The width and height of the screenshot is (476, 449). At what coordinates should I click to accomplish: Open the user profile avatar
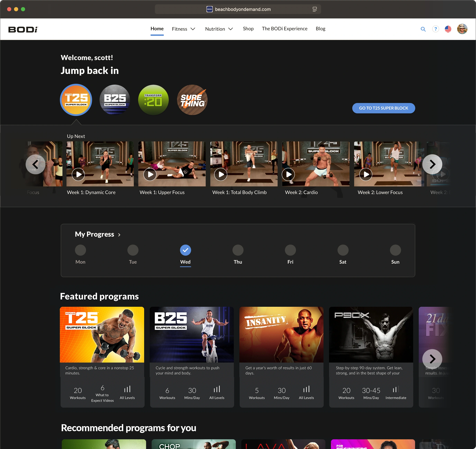[x=462, y=29]
